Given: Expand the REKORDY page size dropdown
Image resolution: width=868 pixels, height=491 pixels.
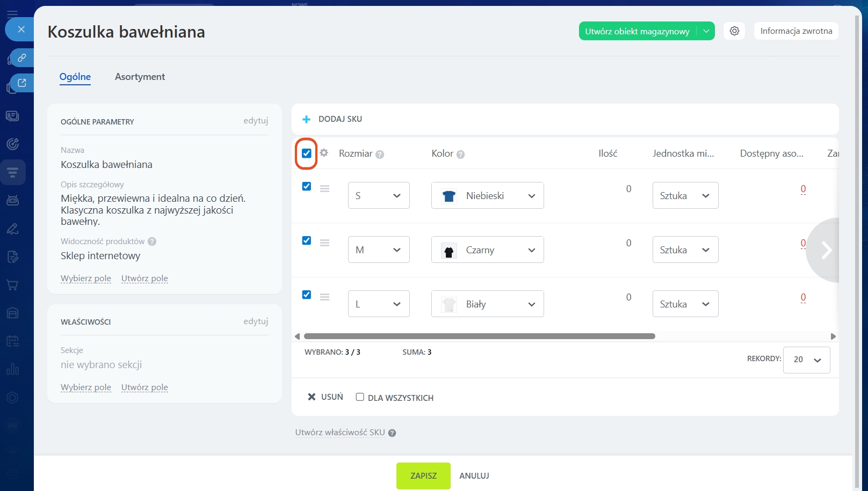Looking at the screenshot, I should click(x=806, y=360).
